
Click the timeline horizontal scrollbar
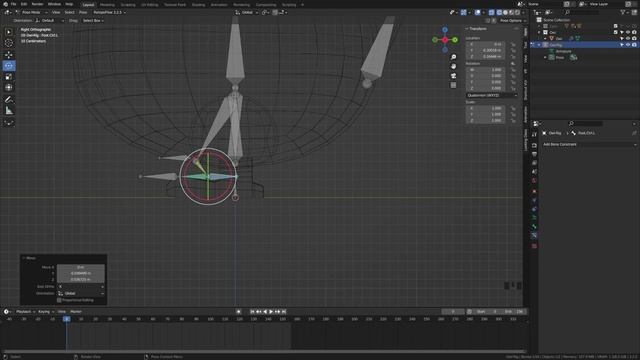click(263, 351)
